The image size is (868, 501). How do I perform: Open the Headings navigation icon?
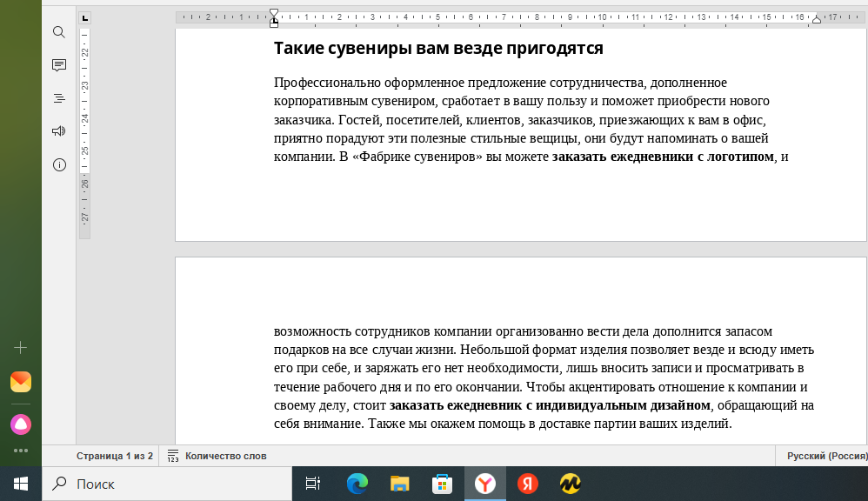click(58, 98)
